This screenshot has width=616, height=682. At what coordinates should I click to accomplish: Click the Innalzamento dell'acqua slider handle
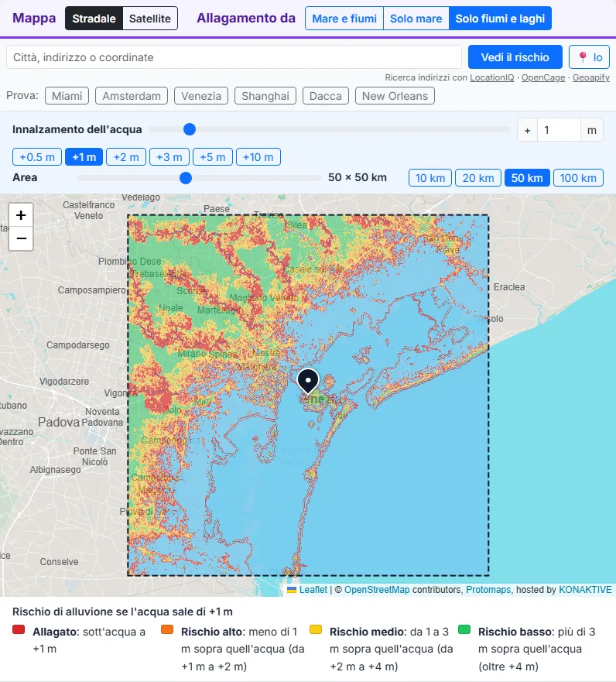pyautogui.click(x=190, y=129)
